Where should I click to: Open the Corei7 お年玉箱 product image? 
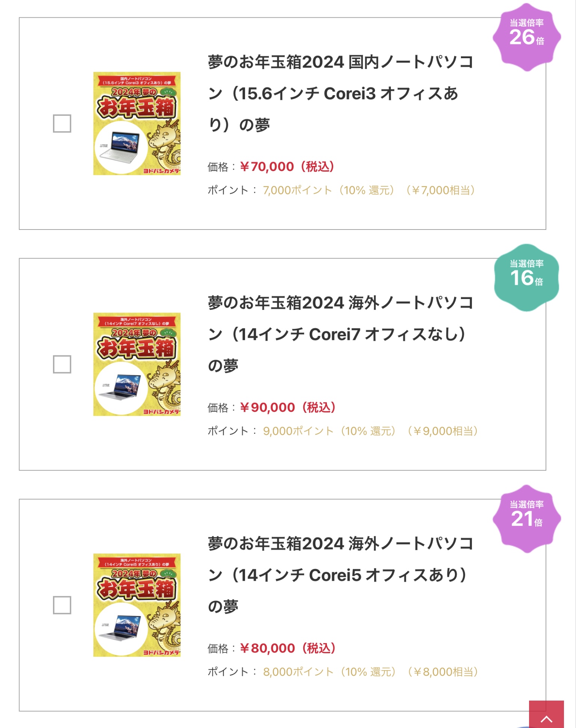137,364
